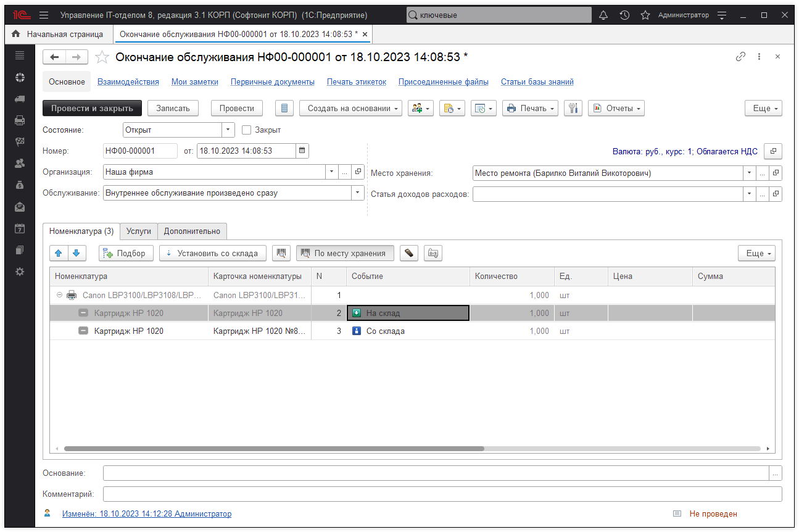Switch to the Услуги tab
799x532 pixels.
(x=138, y=231)
